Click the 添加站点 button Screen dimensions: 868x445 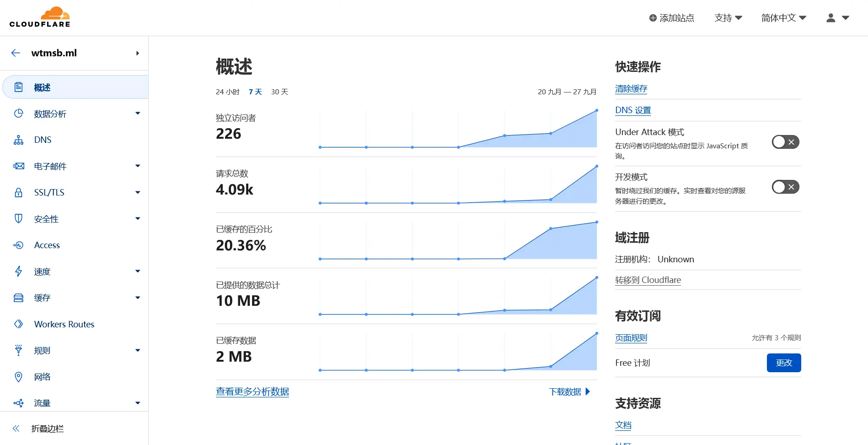672,18
